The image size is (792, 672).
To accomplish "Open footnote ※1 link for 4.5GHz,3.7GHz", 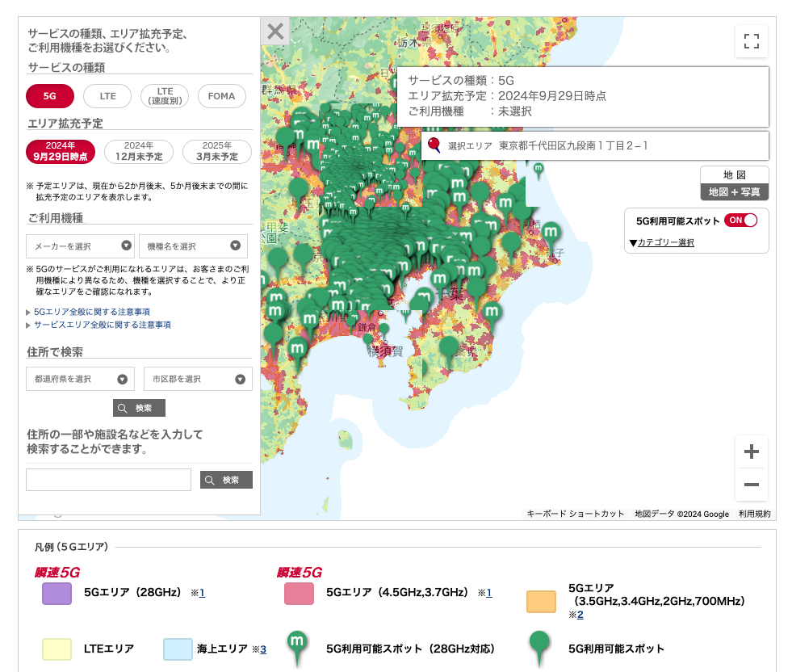I will point(489,593).
